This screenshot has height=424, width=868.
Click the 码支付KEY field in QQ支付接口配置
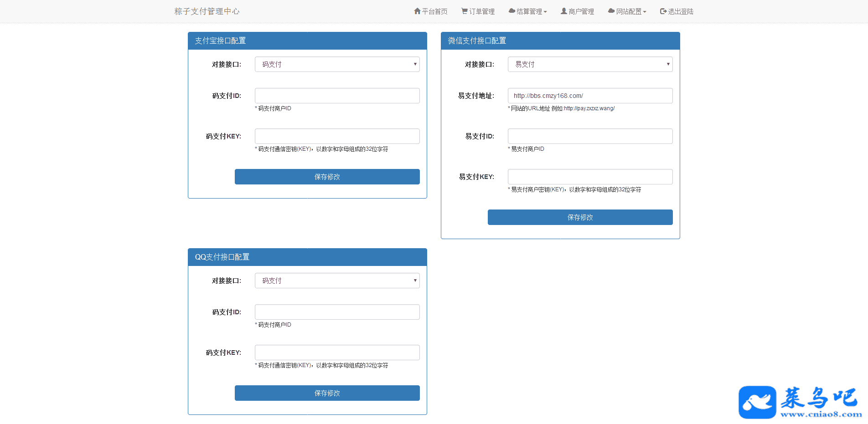pyautogui.click(x=337, y=352)
